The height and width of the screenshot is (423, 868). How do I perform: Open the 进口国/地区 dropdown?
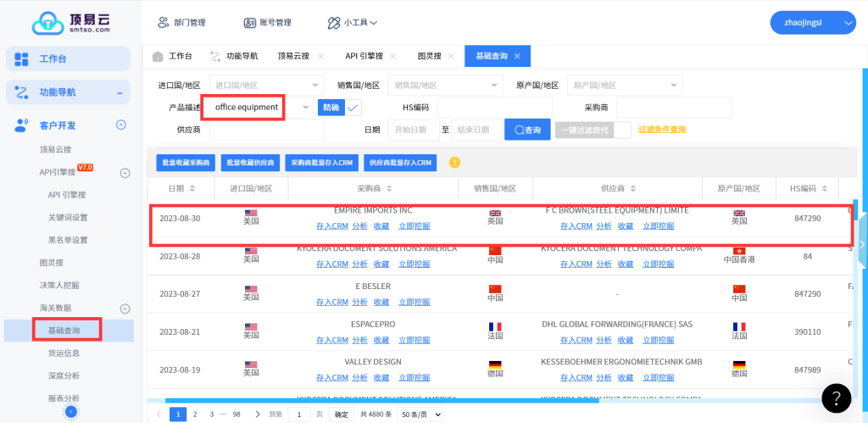(x=265, y=86)
